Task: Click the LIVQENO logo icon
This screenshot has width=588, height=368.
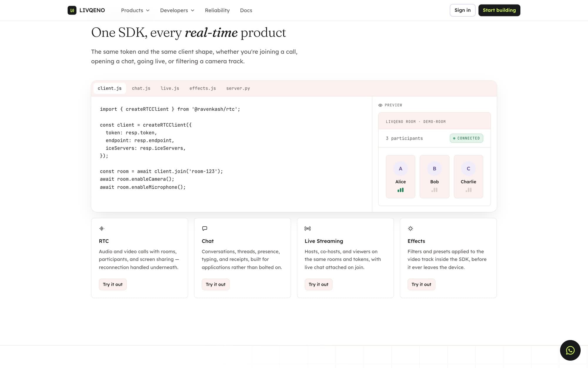Action: (72, 10)
